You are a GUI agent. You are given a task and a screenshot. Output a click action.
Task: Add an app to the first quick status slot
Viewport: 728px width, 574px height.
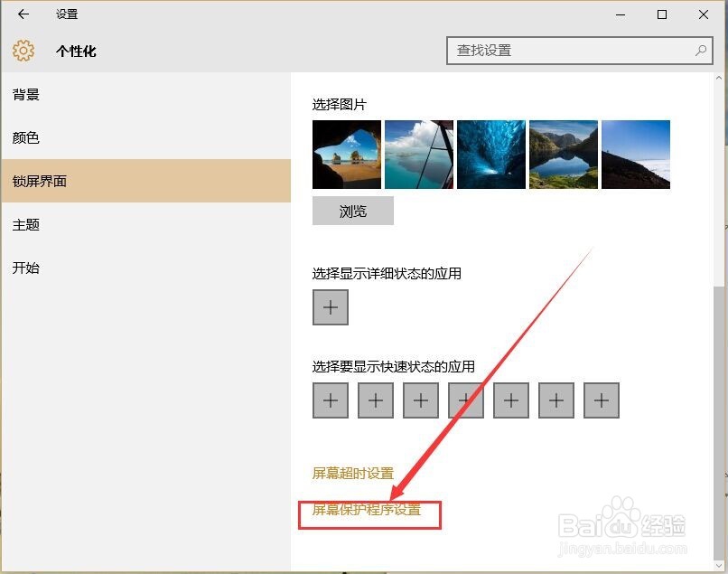330,400
